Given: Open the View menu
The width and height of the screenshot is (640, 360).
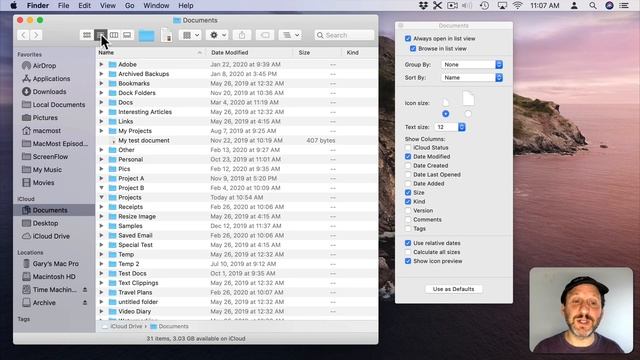Looking at the screenshot, I should [x=108, y=6].
